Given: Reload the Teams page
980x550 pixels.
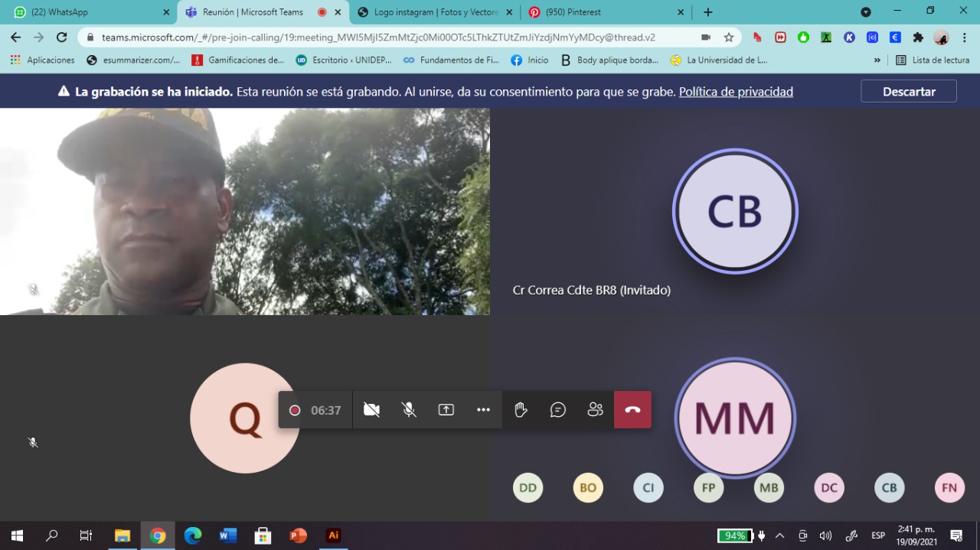Looking at the screenshot, I should [x=62, y=37].
